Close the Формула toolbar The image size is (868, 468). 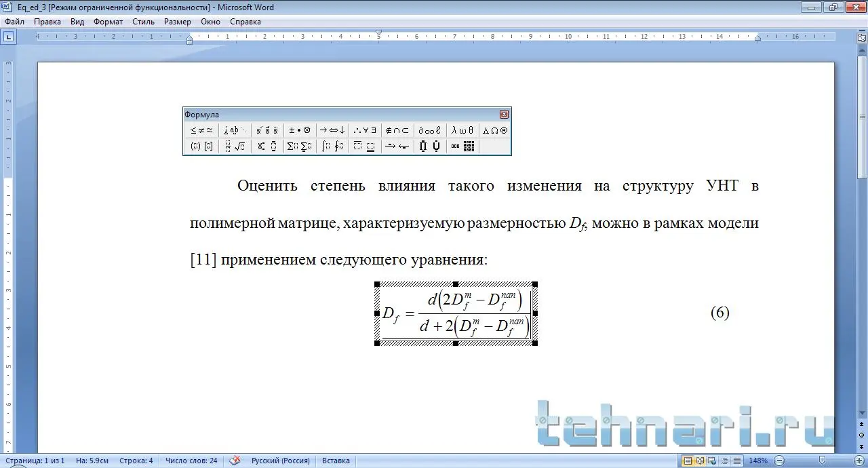click(504, 115)
